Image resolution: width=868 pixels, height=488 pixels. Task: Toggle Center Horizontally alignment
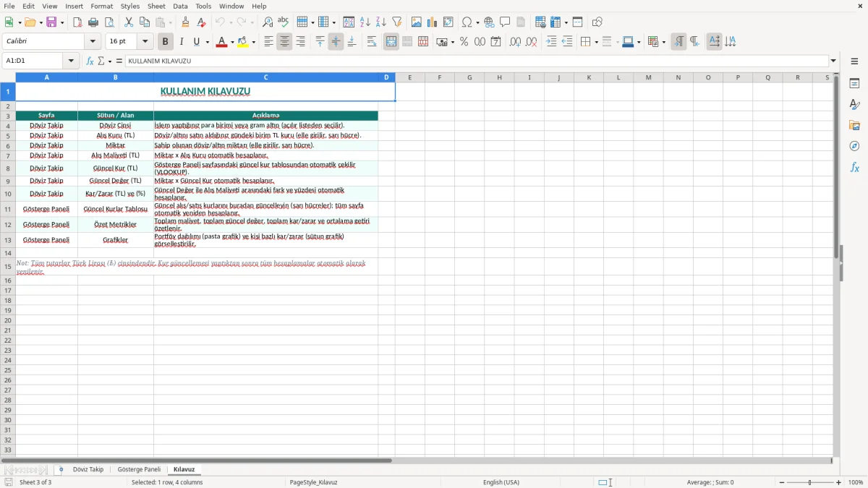(x=284, y=42)
